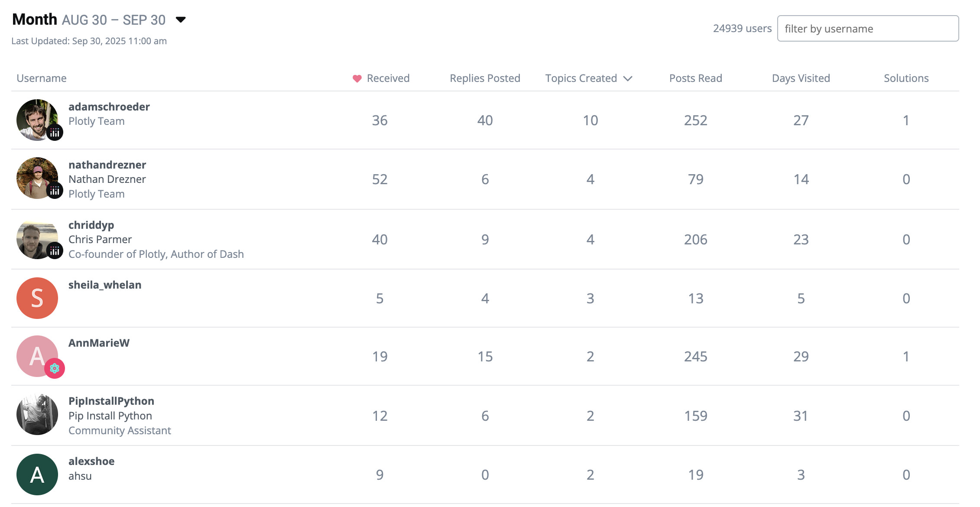Click sheila_whelan's orange S avatar

pyautogui.click(x=37, y=298)
